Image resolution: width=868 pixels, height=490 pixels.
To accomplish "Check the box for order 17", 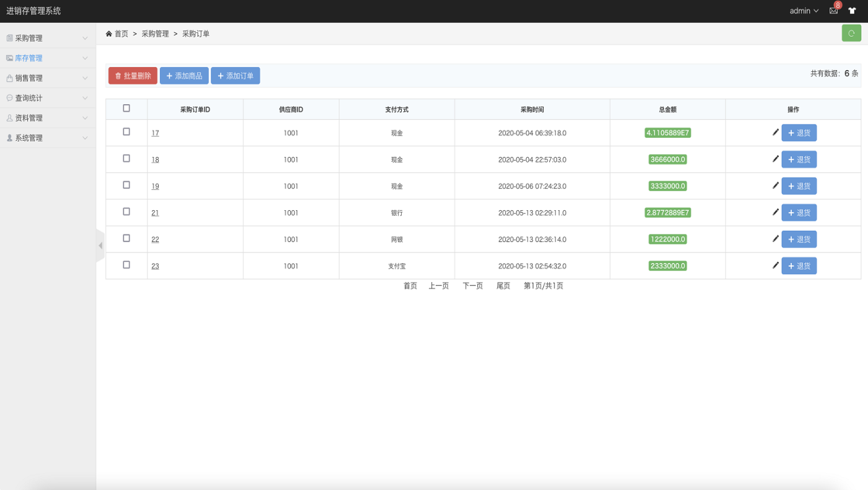I will pyautogui.click(x=126, y=131).
